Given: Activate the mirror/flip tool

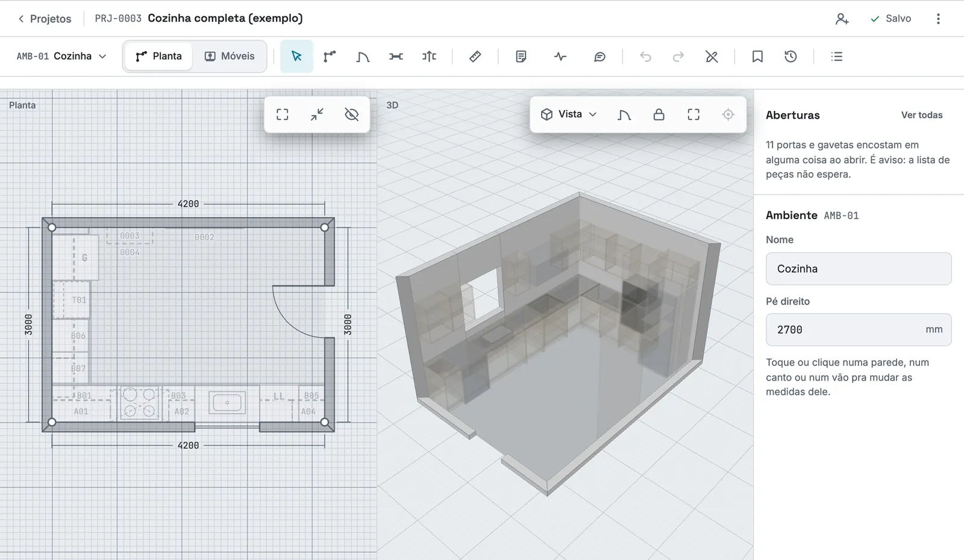Looking at the screenshot, I should [429, 56].
